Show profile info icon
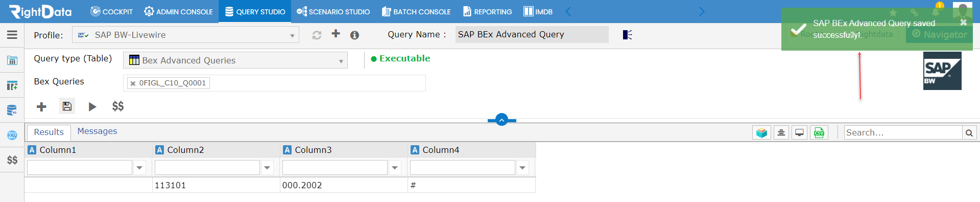Screen dimensions: 980x202 (354, 35)
